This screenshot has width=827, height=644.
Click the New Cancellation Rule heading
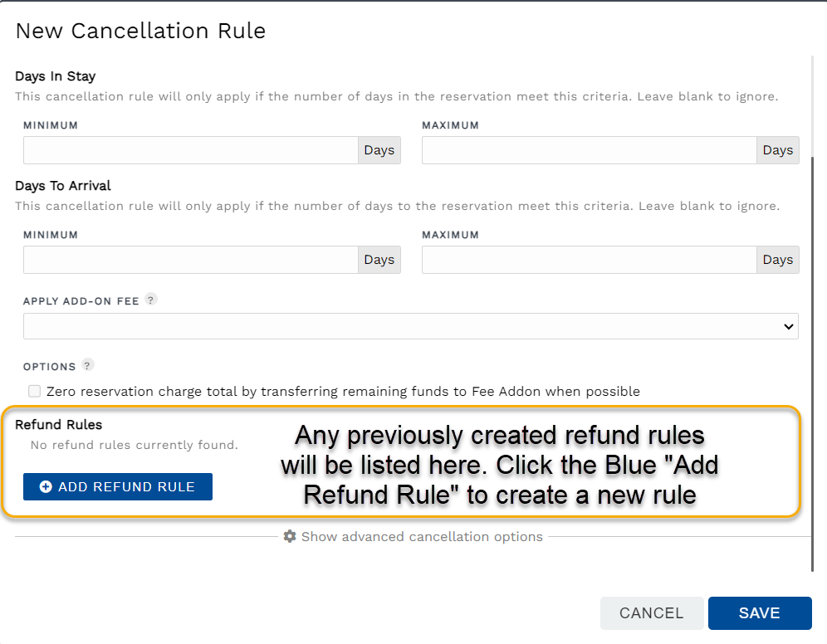140,31
